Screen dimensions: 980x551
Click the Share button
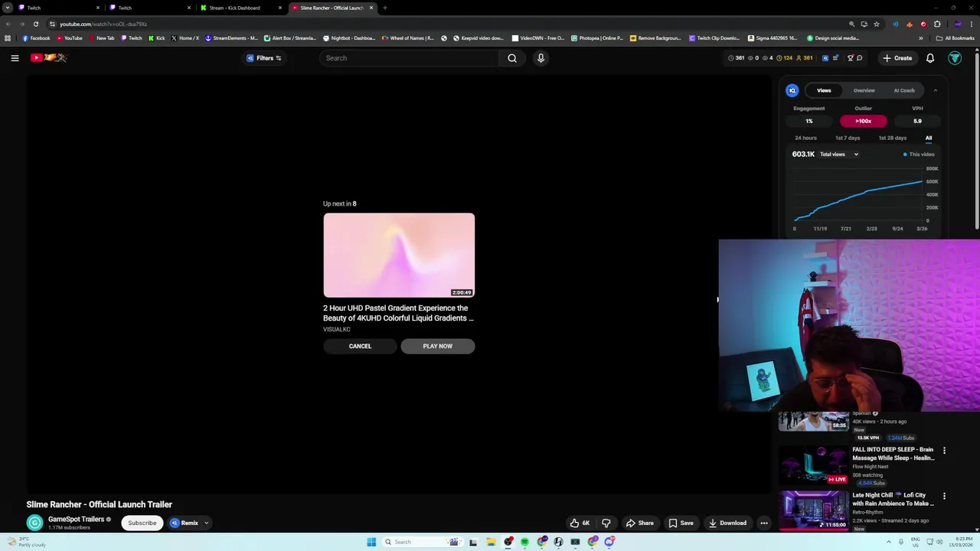click(640, 523)
